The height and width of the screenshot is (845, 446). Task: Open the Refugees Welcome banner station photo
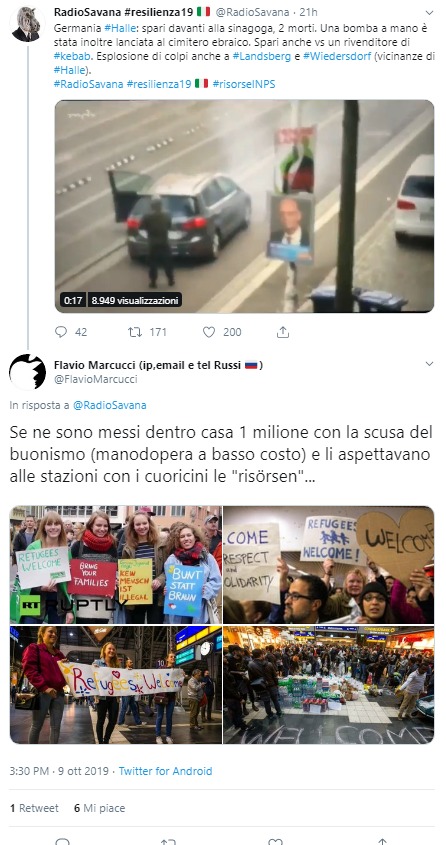(115, 684)
